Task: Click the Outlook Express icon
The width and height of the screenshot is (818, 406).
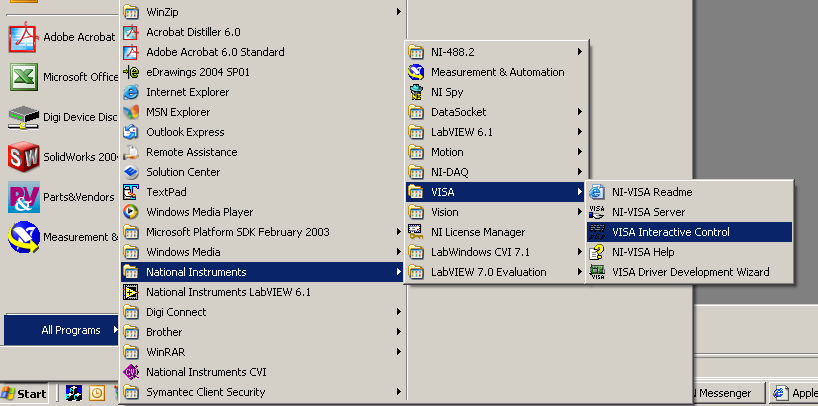Action: (x=130, y=132)
